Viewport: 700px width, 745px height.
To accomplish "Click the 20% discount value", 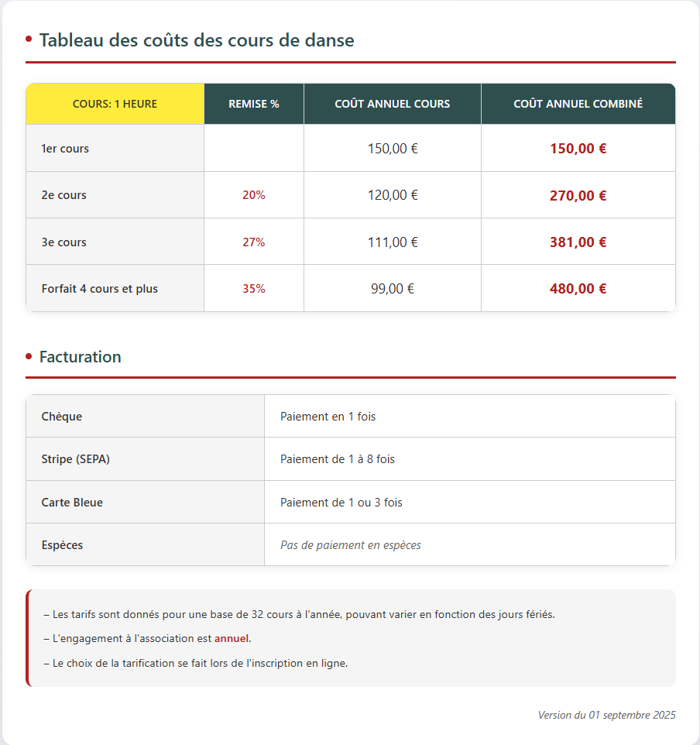I will (x=254, y=195).
